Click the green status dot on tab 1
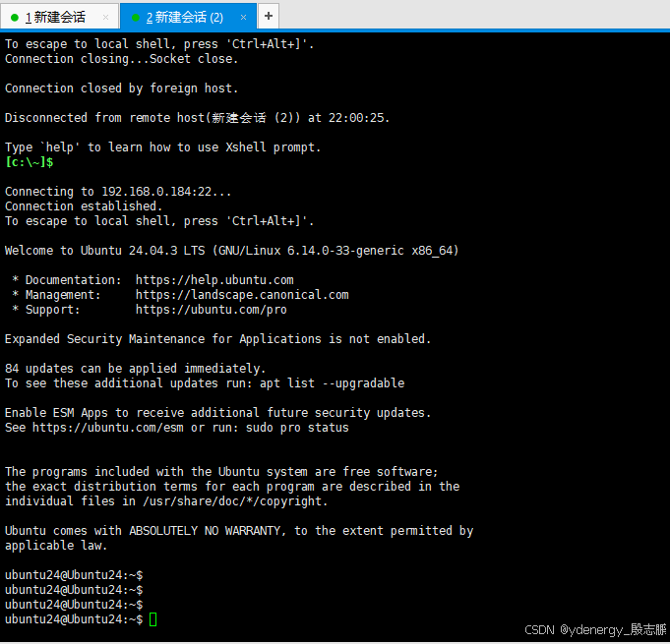670x644 pixels. tap(15, 18)
